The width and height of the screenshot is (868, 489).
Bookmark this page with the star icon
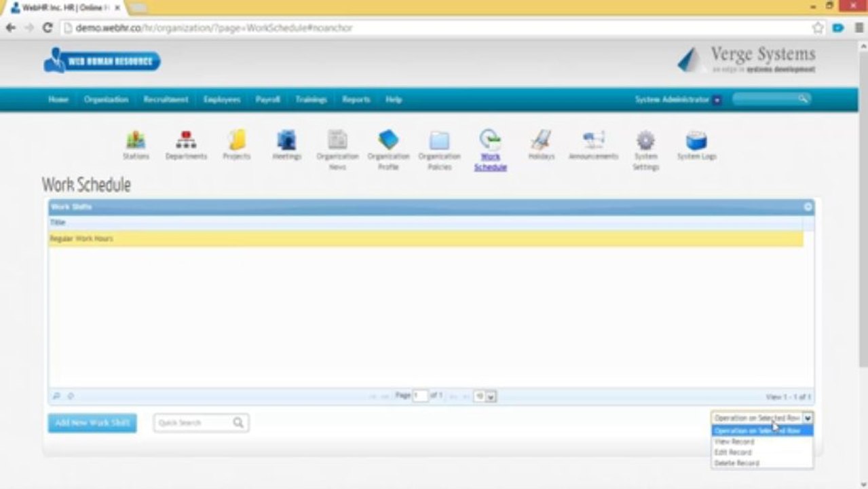coord(818,28)
